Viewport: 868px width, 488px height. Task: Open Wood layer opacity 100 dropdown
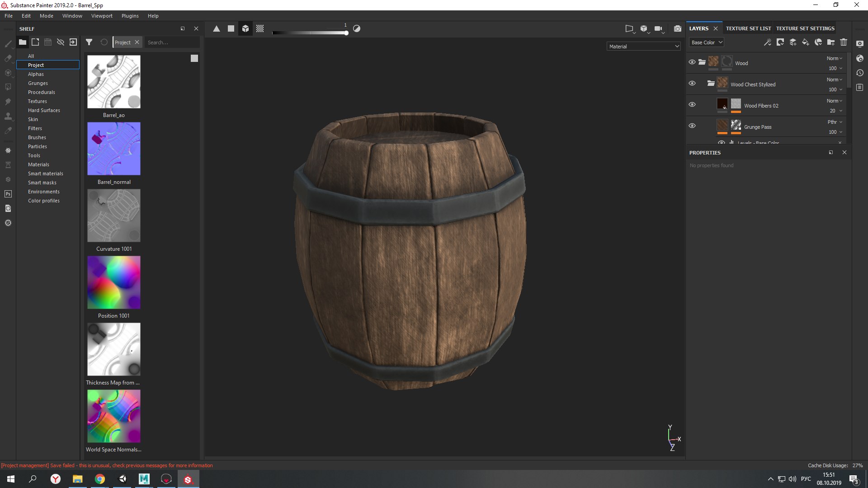[x=835, y=68]
